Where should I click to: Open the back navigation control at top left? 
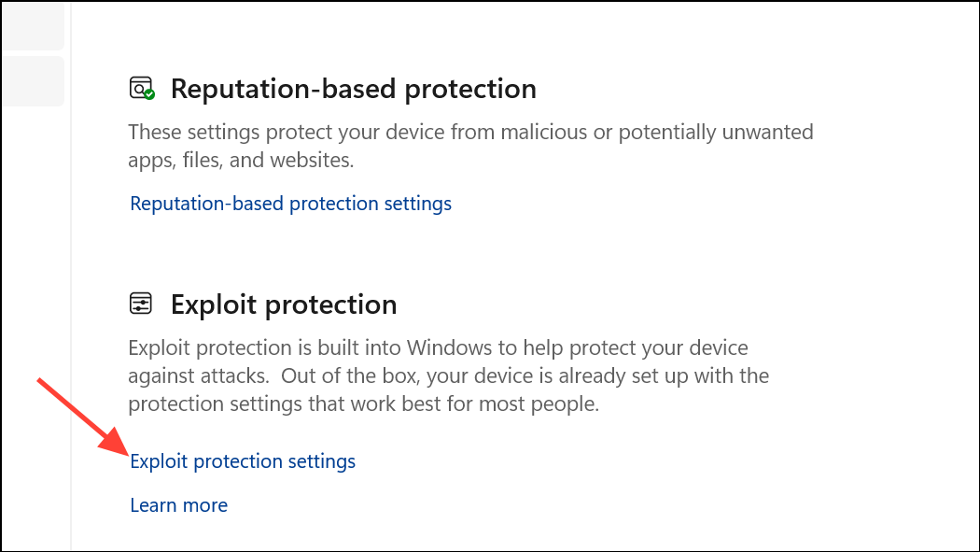tap(33, 26)
